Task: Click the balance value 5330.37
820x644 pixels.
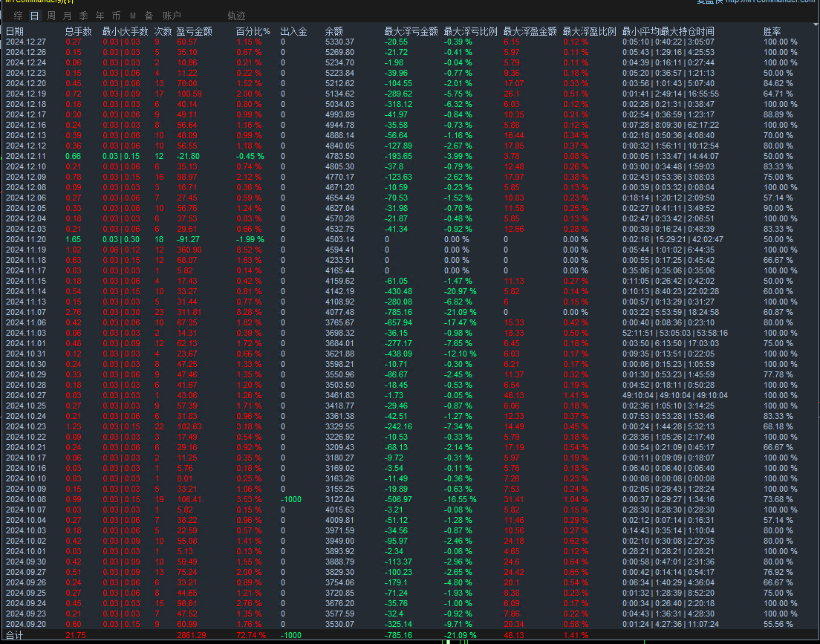Action: coord(339,42)
